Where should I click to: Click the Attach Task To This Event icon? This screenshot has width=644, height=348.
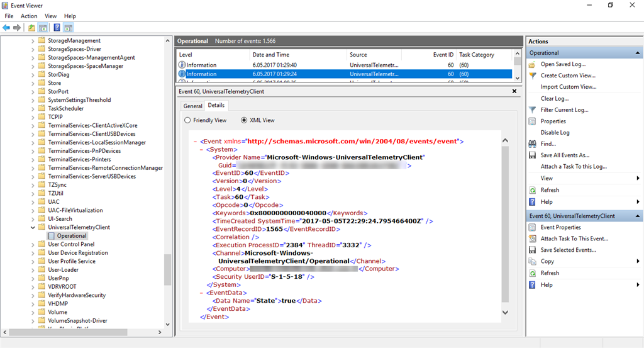click(532, 239)
